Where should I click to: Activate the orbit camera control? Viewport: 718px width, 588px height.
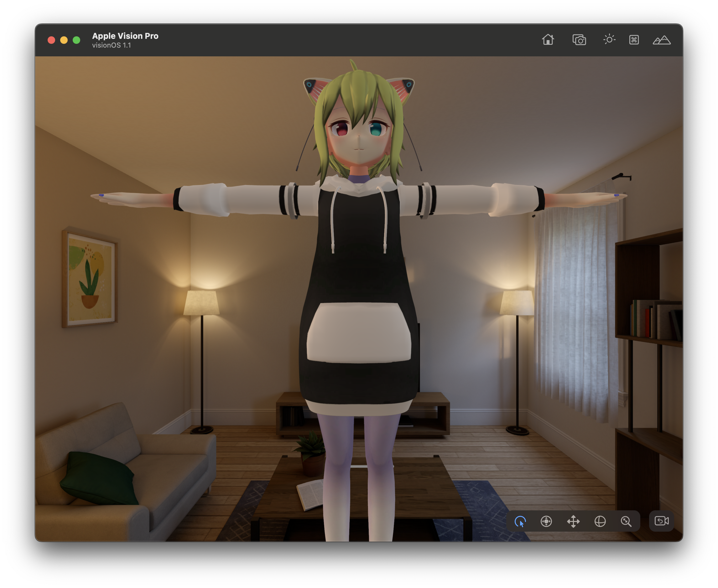[x=547, y=521]
